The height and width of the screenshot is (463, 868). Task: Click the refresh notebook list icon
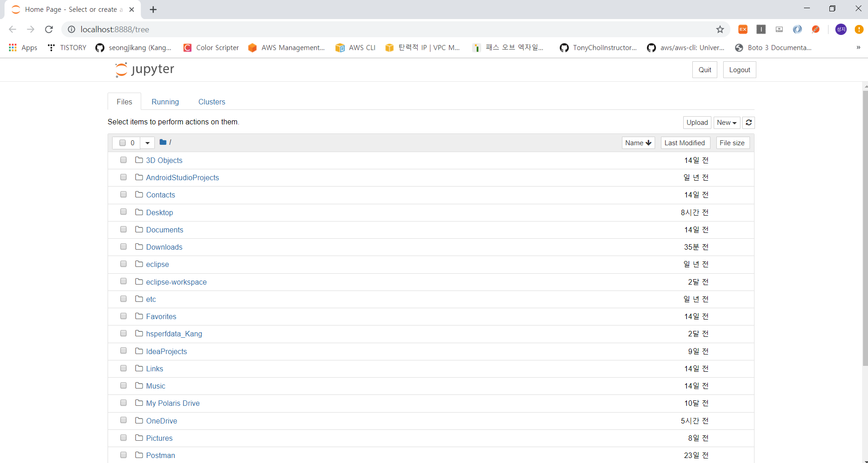tap(749, 123)
